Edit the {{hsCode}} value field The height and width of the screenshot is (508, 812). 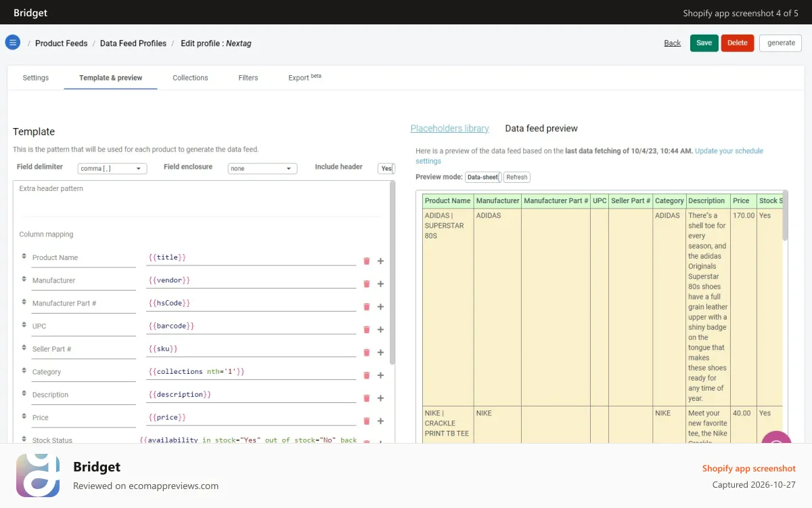[251, 303]
